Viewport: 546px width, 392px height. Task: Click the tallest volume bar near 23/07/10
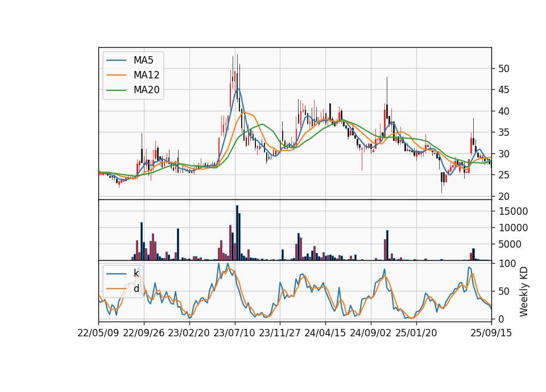point(237,233)
